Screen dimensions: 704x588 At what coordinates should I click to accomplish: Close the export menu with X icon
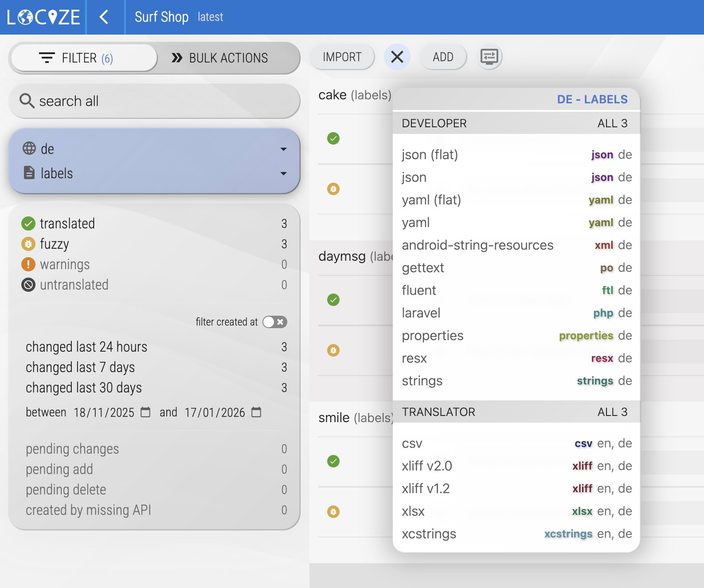pyautogui.click(x=397, y=57)
